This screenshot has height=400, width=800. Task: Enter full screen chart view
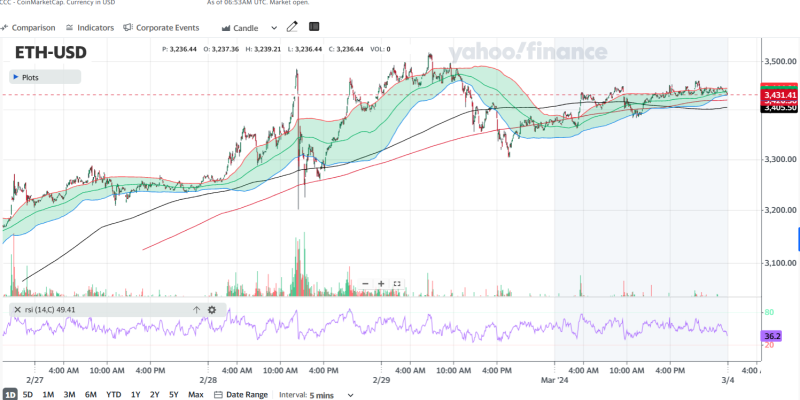click(x=397, y=284)
